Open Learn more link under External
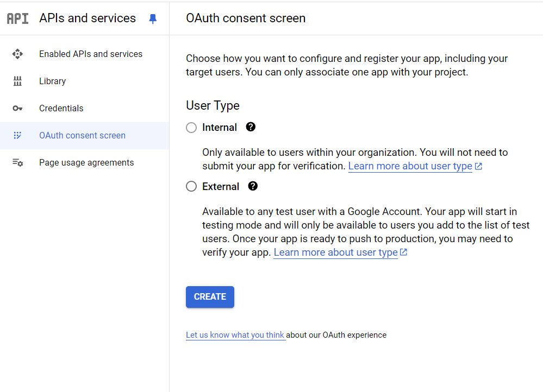 click(335, 252)
